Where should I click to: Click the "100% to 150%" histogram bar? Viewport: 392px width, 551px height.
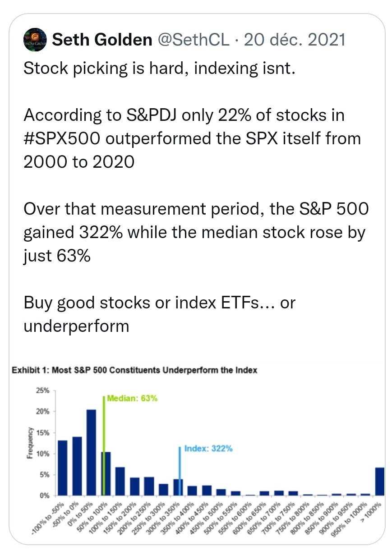click(120, 481)
